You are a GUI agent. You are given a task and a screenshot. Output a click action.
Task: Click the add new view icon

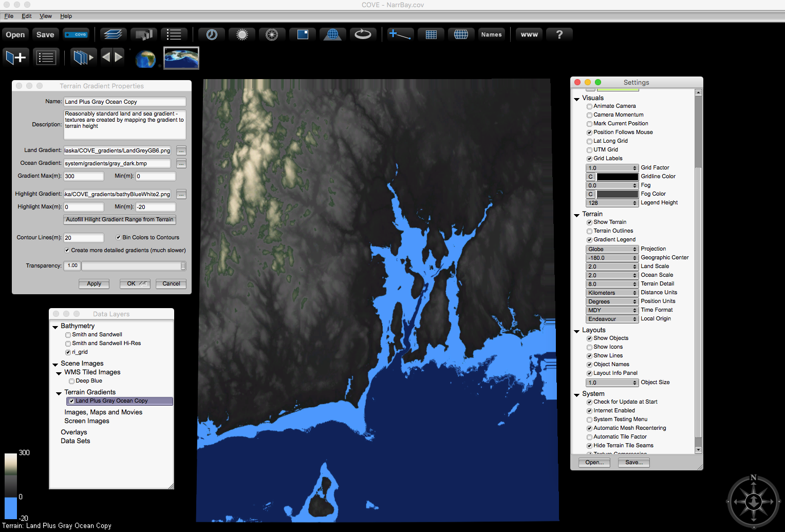(15, 58)
